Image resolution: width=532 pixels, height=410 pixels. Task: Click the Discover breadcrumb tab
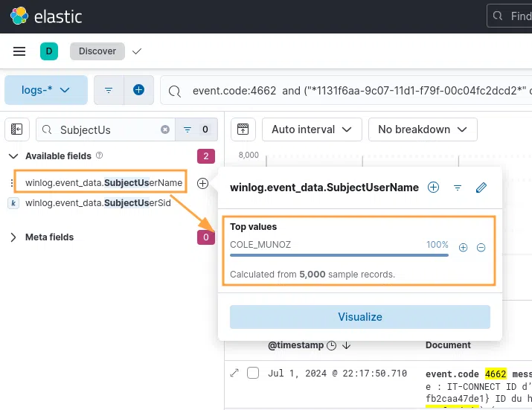[97, 51]
